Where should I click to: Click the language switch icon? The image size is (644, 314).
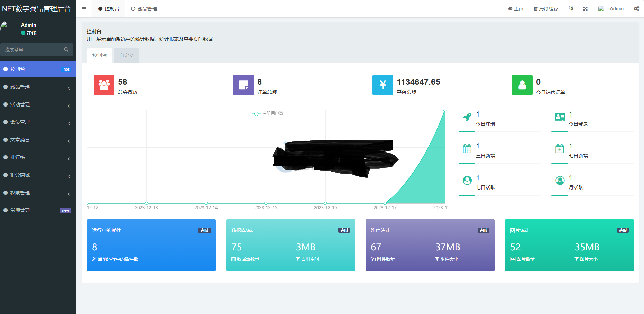click(571, 9)
